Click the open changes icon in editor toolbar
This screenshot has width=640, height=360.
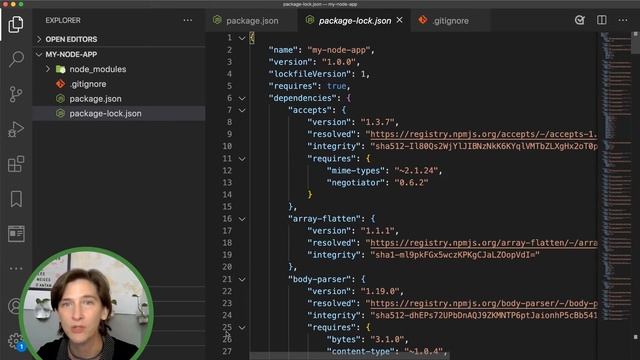pyautogui.click(x=580, y=20)
